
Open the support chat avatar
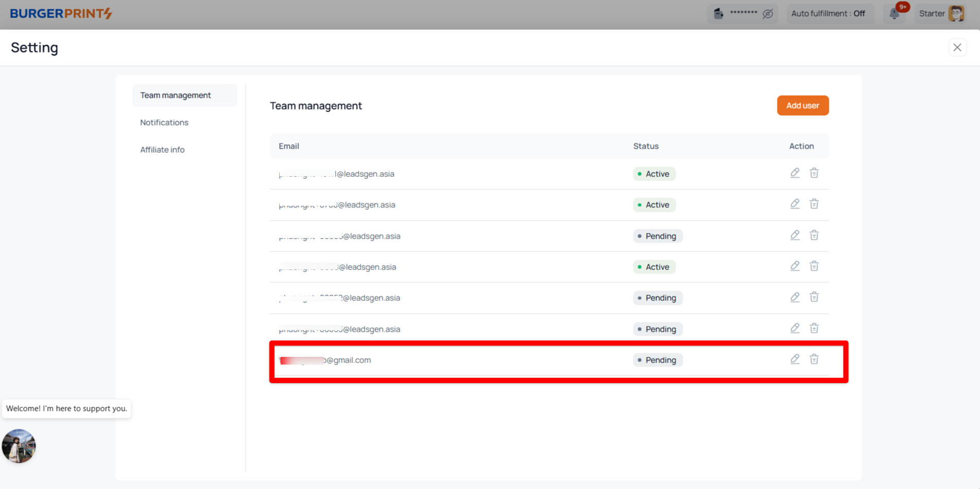point(19,446)
